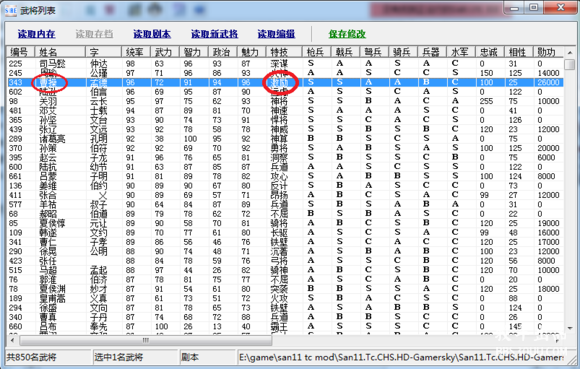Select row 515 马超
580x369 pixels.
[285, 270]
